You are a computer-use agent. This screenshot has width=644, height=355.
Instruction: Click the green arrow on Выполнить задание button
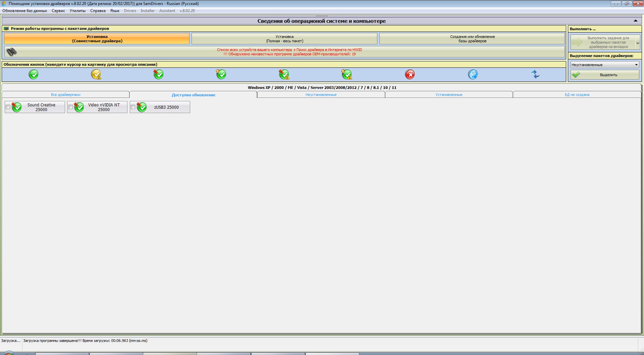578,42
